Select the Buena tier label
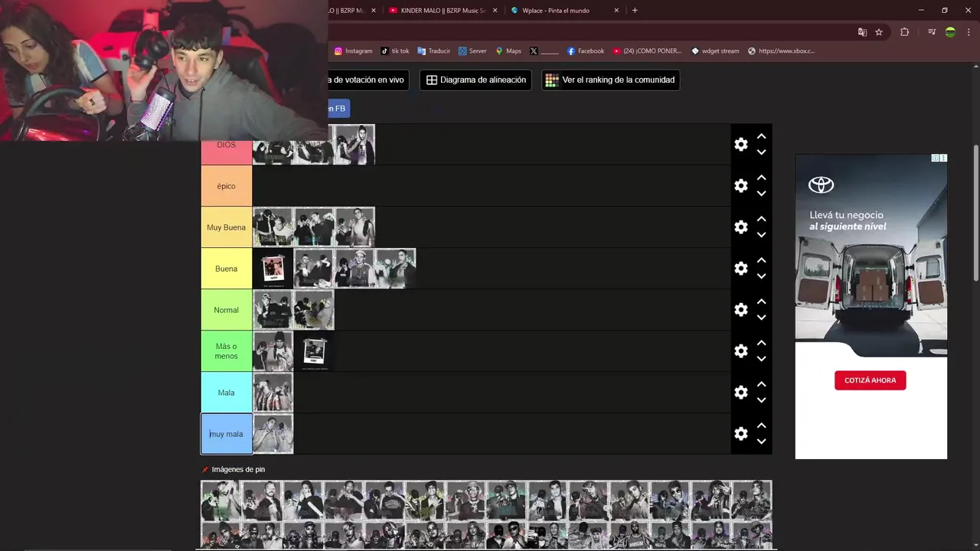 pyautogui.click(x=226, y=269)
